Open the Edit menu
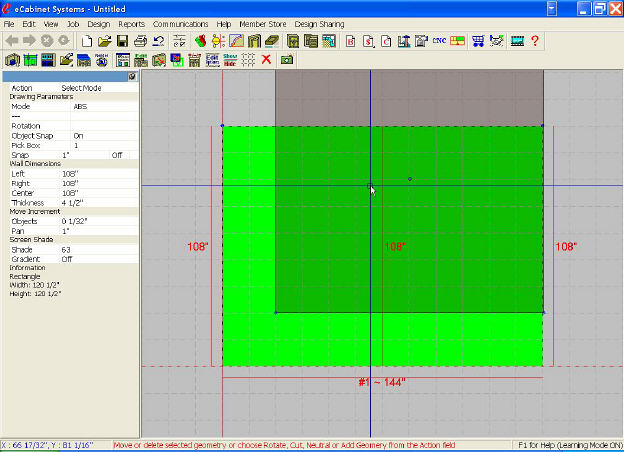The width and height of the screenshot is (624, 452). (29, 24)
